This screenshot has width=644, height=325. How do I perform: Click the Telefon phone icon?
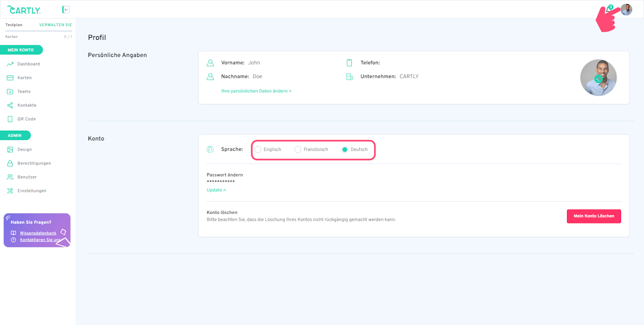[349, 63]
